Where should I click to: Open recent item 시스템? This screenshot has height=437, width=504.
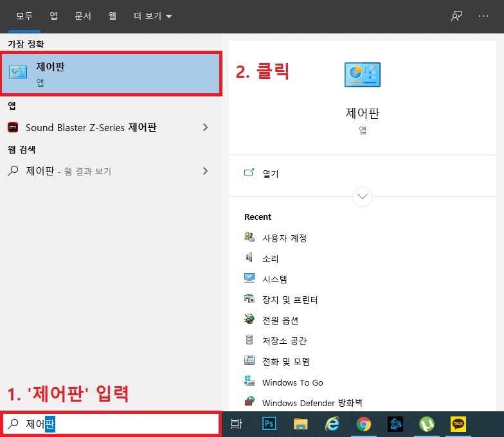[x=274, y=279]
